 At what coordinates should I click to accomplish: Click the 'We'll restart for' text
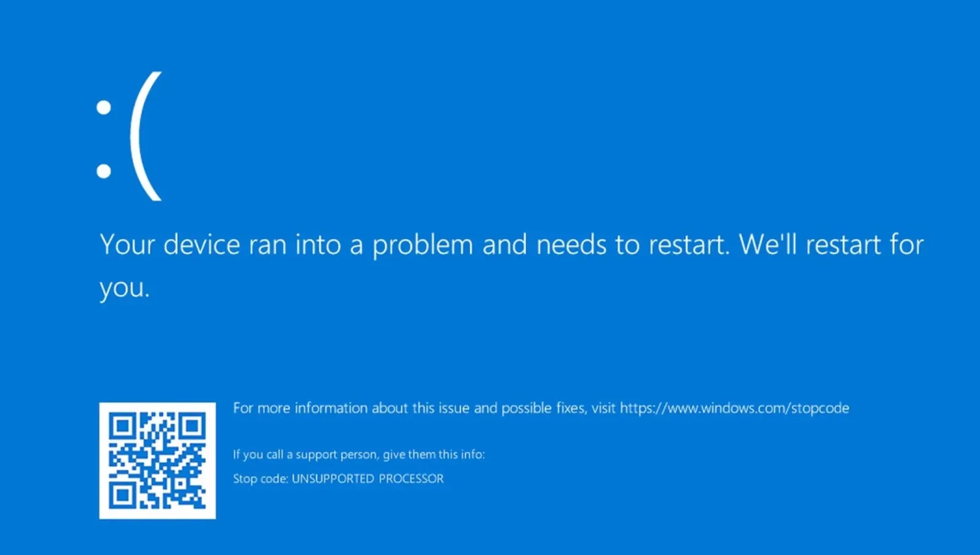coord(831,244)
